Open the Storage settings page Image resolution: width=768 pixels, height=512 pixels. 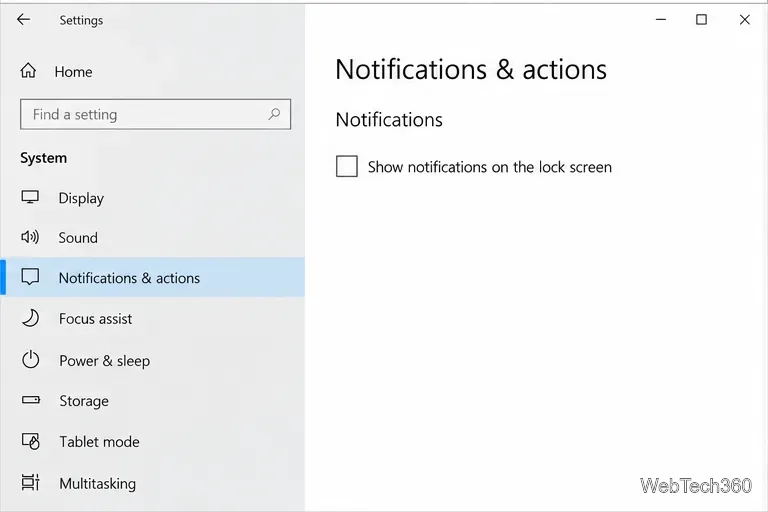click(152, 401)
